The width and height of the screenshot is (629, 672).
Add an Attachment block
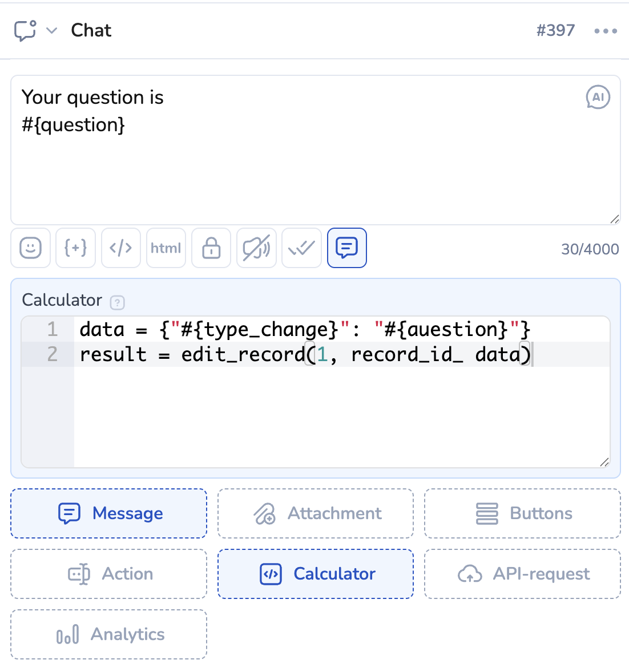[316, 513]
